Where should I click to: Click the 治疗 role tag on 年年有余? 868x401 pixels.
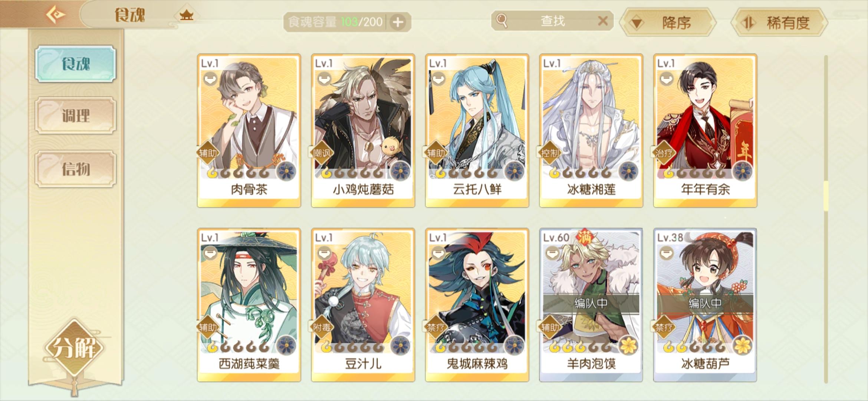pos(663,153)
